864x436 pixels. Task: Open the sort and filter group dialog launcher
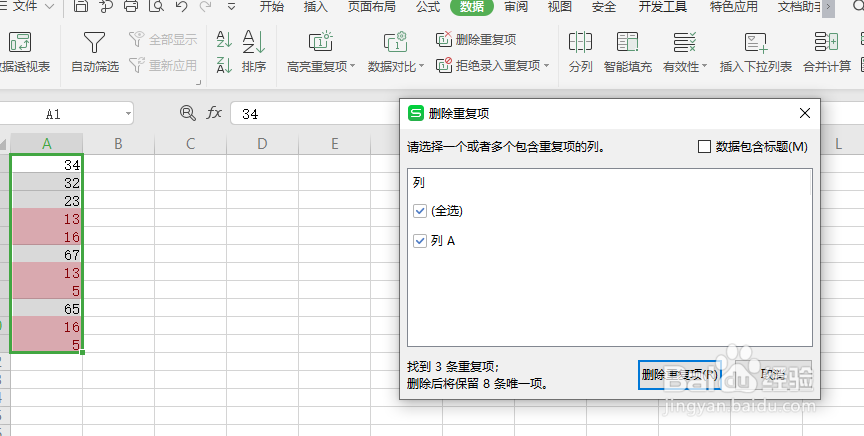pos(198,83)
